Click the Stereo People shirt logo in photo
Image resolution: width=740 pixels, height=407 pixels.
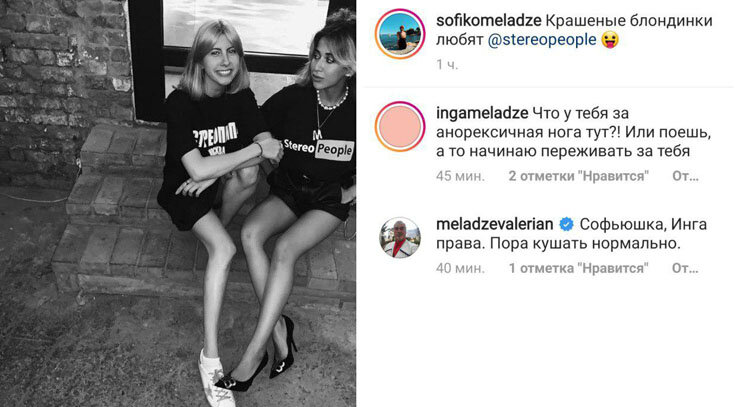click(318, 149)
